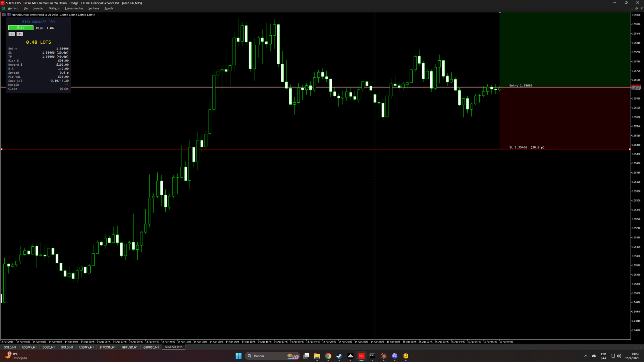The width and height of the screenshot is (644, 362).
Task: Increase risk with the plus button
Action: [20, 34]
